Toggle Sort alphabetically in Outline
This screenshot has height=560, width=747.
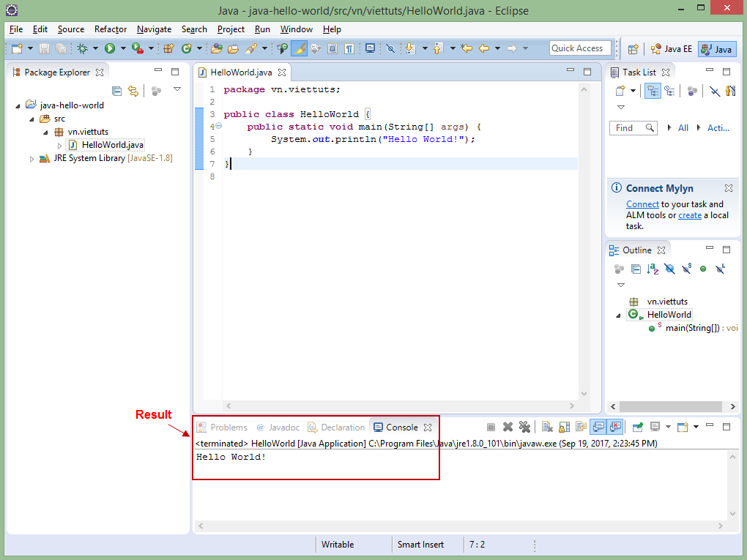[653, 269]
